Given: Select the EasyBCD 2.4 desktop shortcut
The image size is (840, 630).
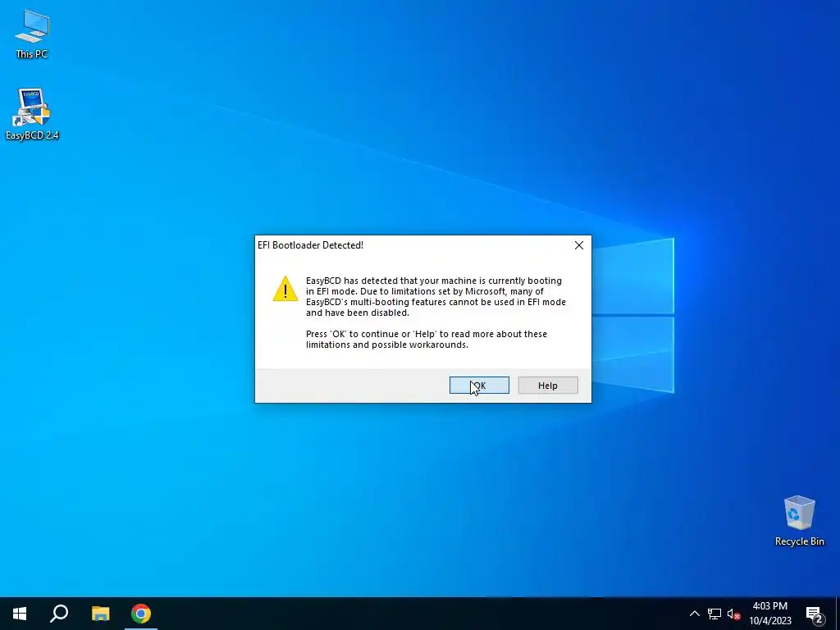Looking at the screenshot, I should 32,114.
